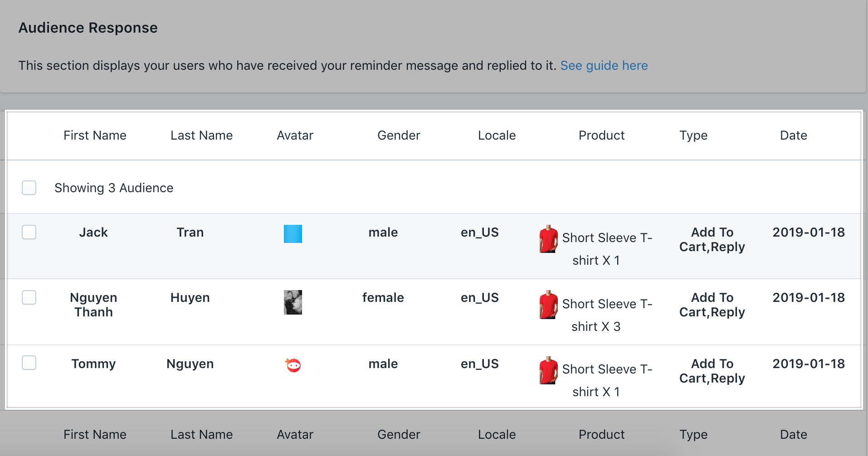Click Jack Tran's blue avatar image

[293, 234]
